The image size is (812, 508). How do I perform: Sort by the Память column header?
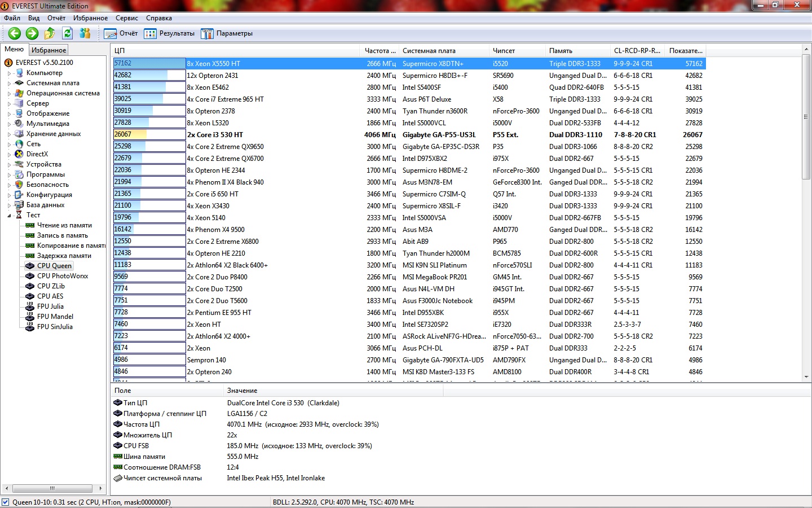coord(578,51)
